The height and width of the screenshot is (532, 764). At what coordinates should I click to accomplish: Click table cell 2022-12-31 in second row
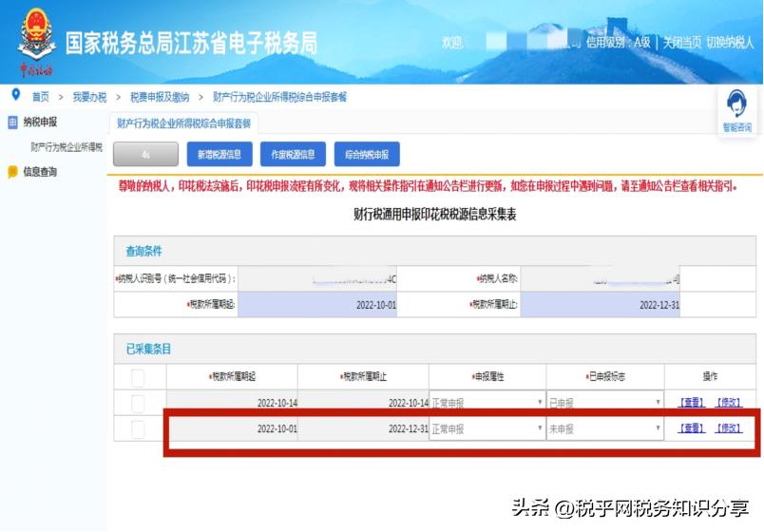(364, 429)
